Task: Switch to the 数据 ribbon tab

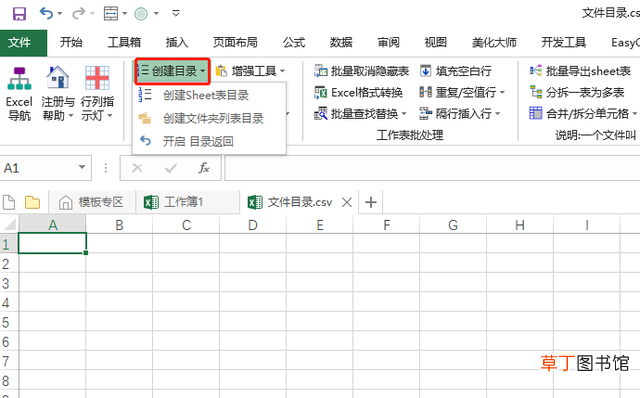Action: [341, 42]
